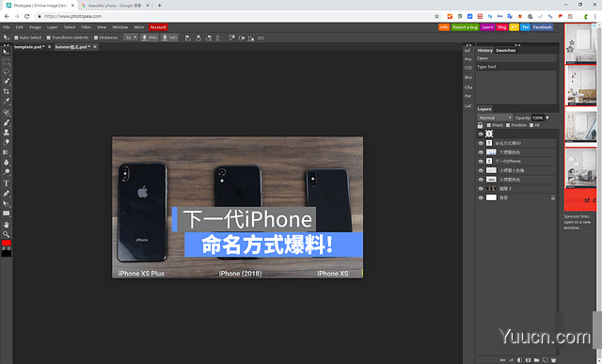The image size is (602, 364).
Task: Open the Image menu
Action: click(x=35, y=27)
